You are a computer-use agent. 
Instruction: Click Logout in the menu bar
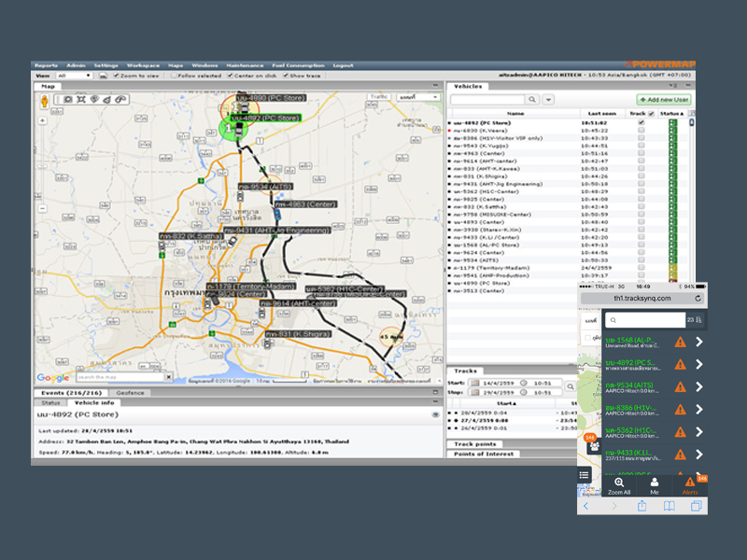[x=343, y=65]
